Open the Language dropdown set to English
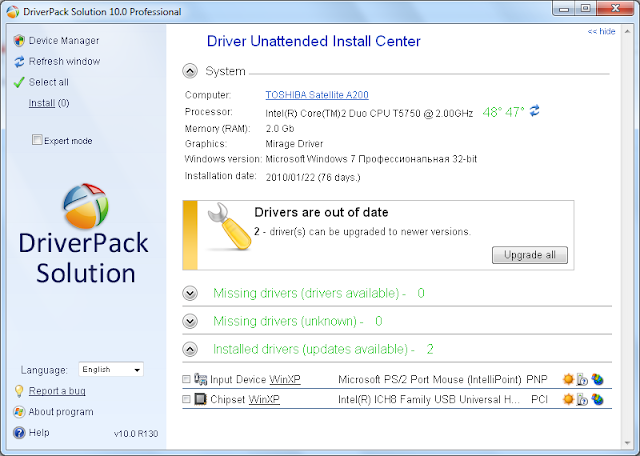Viewport: 640px width, 456px height. pyautogui.click(x=111, y=369)
